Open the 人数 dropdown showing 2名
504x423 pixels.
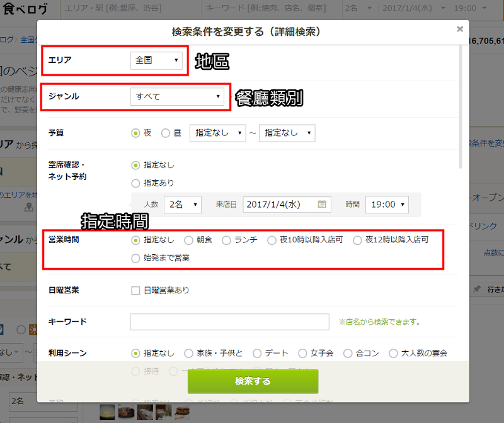coord(182,205)
